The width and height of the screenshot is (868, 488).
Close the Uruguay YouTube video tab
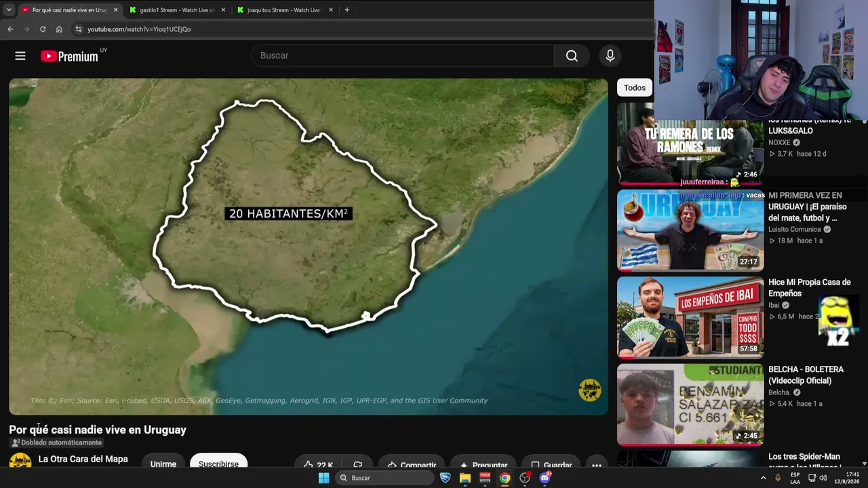(x=115, y=10)
